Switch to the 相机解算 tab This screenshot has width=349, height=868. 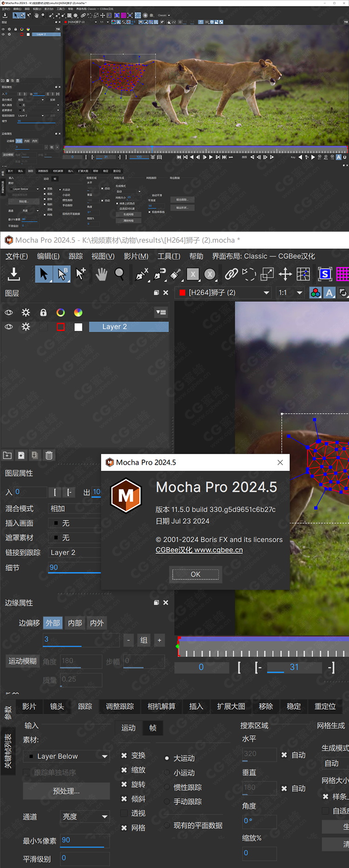point(161,706)
